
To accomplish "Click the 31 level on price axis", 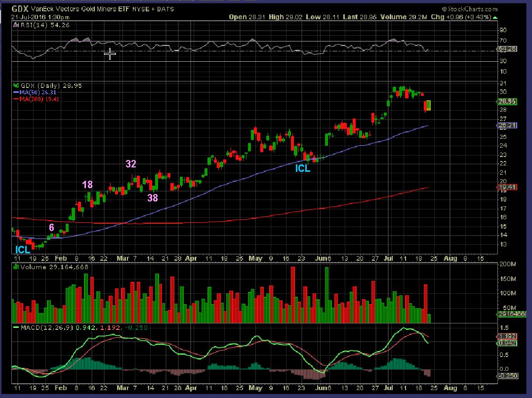I will [x=503, y=83].
